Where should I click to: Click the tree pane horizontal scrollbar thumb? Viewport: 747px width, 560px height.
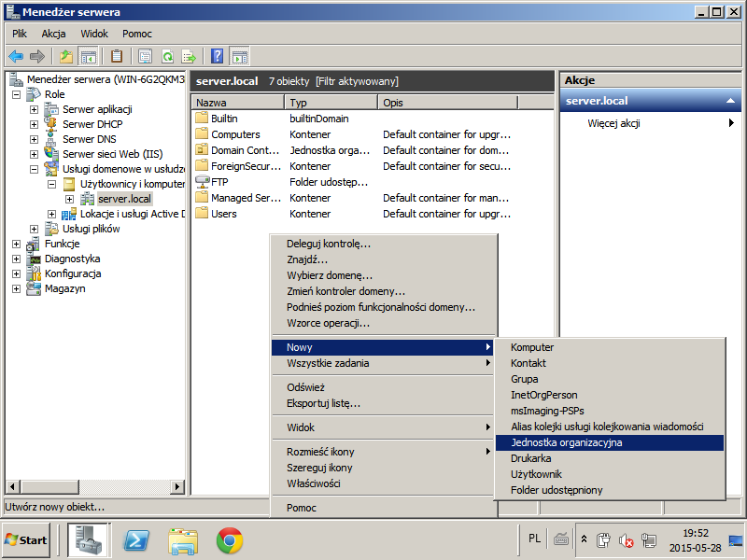(x=49, y=486)
